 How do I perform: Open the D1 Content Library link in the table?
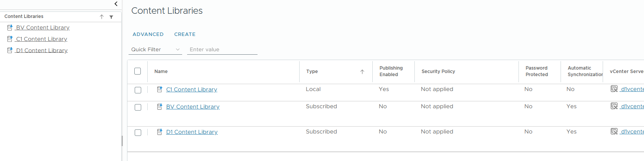coord(192,132)
